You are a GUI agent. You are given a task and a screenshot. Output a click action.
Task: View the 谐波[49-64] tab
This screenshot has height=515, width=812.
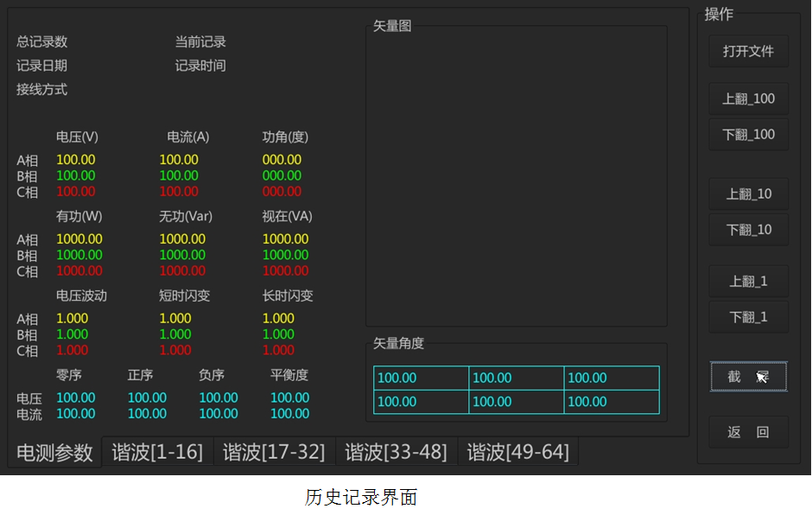click(518, 452)
